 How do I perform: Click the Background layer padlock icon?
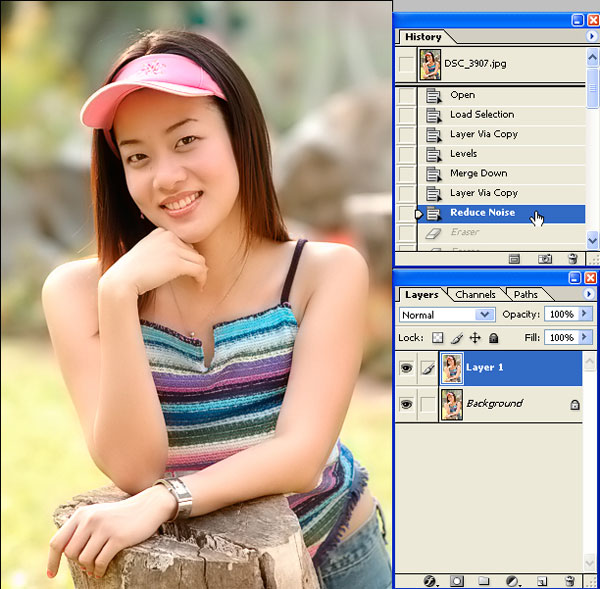click(575, 405)
